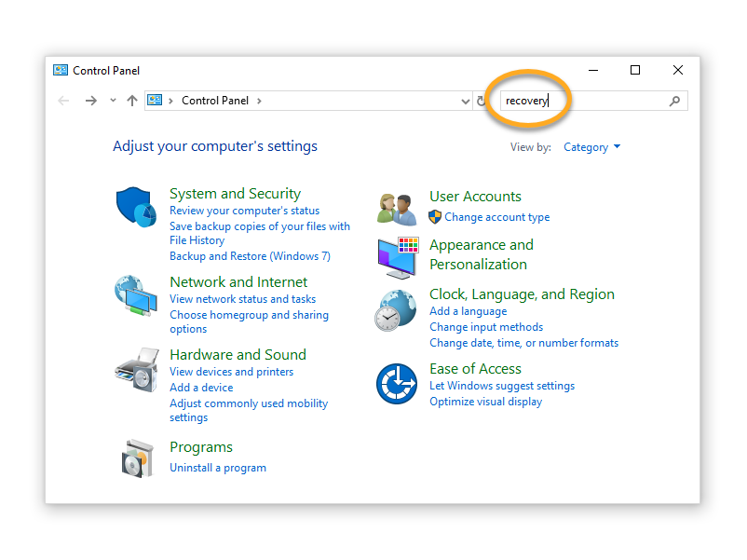
Task: Click the Uninstall a program link
Action: click(218, 468)
